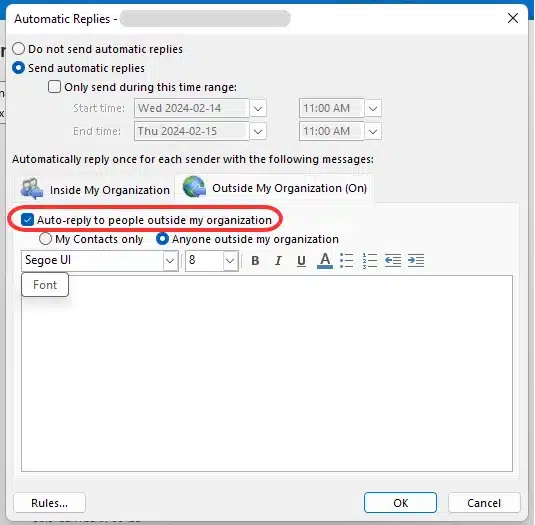
Task: Click the Start time date field
Action: pyautogui.click(x=192, y=108)
